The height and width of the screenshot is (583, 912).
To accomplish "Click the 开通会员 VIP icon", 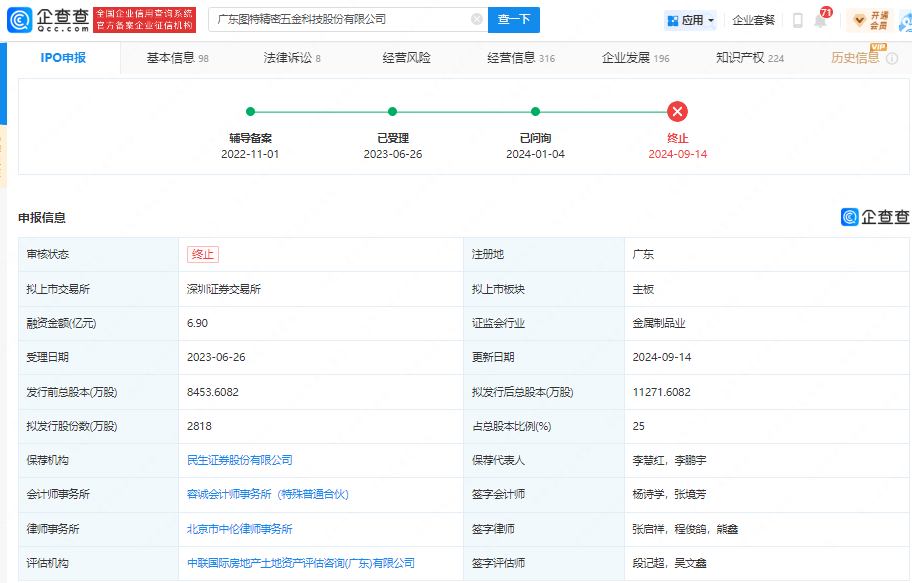I will click(870, 20).
